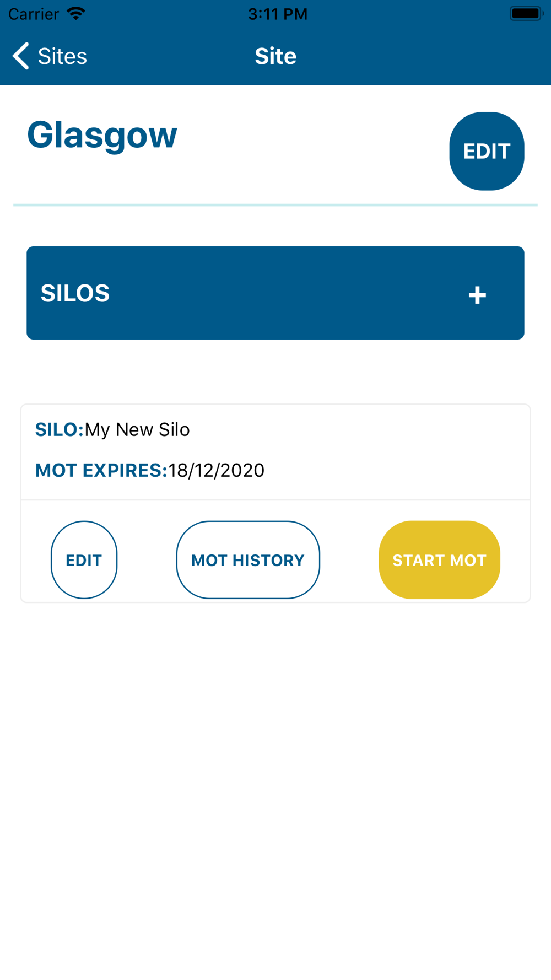Screen dimensions: 551x980
Task: Click the Carrier label in status bar
Action: 34,14
